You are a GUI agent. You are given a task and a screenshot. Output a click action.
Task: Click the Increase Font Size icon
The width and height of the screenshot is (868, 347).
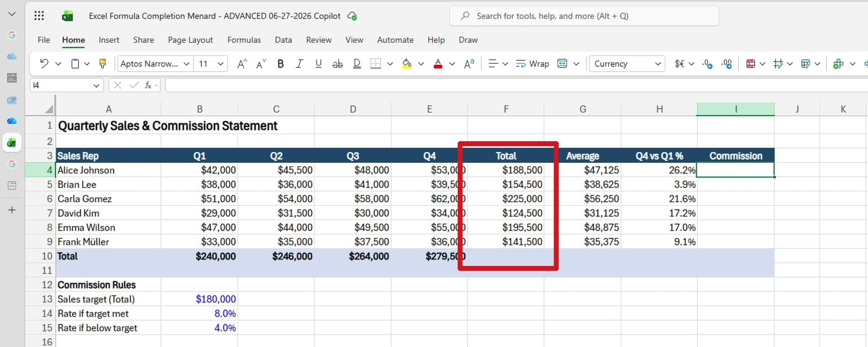pyautogui.click(x=242, y=64)
